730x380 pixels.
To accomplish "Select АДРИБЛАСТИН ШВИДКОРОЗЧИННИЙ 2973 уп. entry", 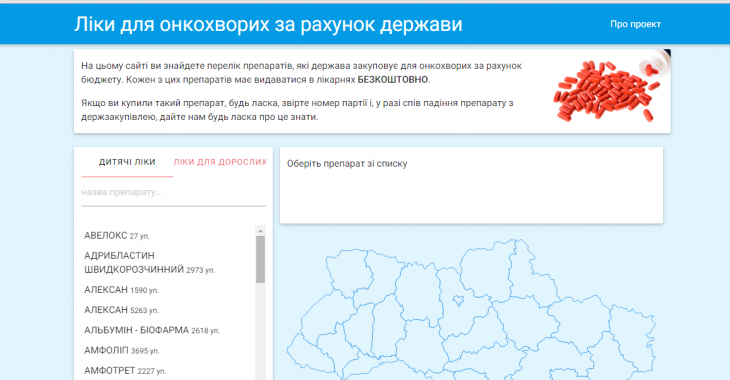I will pyautogui.click(x=149, y=263).
